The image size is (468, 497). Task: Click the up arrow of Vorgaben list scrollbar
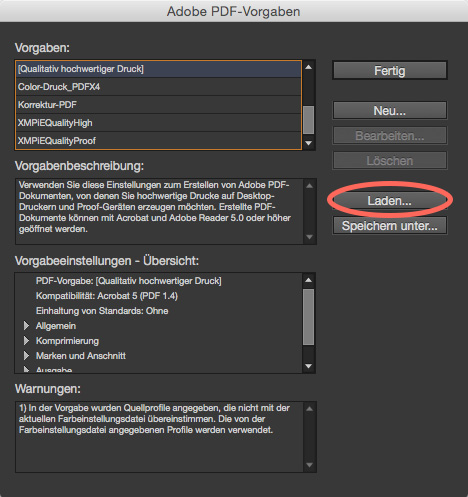(x=309, y=67)
